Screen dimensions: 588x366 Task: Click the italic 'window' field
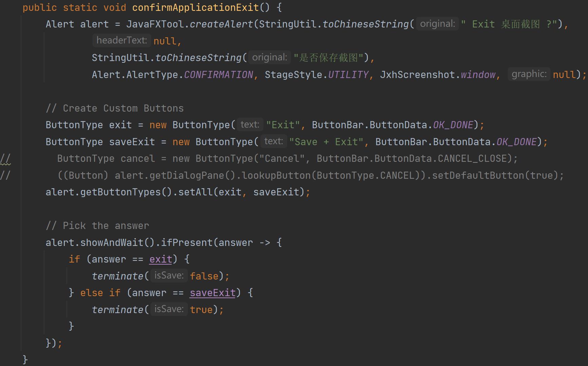click(x=478, y=75)
